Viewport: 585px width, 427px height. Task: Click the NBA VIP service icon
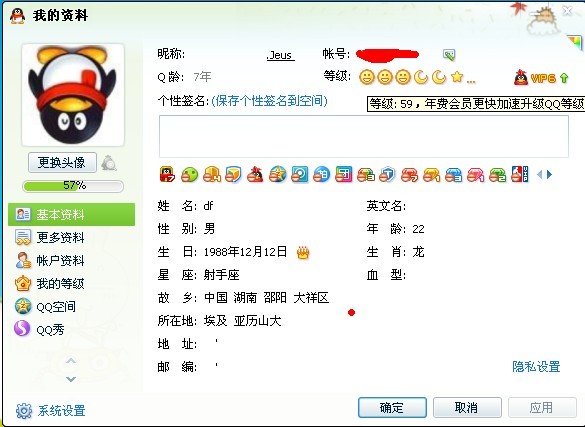tap(520, 174)
